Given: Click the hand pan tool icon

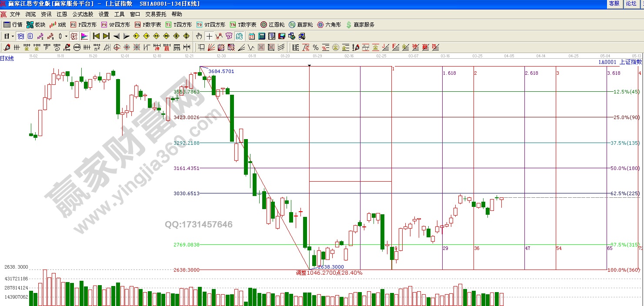Looking at the screenshot, I should tap(199, 36).
